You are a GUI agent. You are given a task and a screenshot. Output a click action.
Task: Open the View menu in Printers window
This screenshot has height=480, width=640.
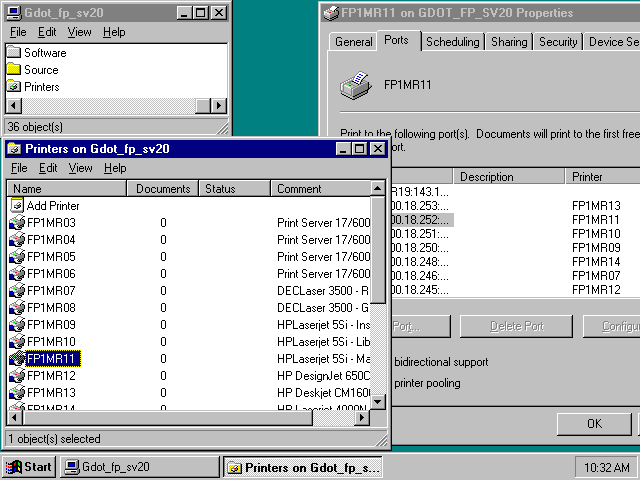(x=80, y=168)
